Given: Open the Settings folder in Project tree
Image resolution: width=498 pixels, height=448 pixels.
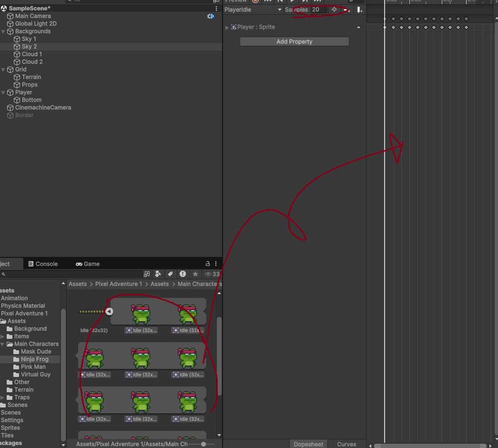Looking at the screenshot, I should click(x=12, y=420).
